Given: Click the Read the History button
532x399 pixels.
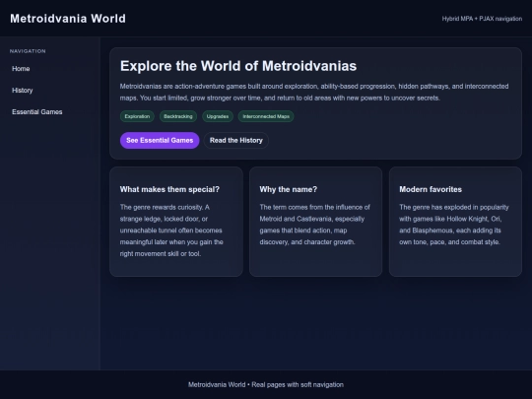Looking at the screenshot, I should (236, 141).
